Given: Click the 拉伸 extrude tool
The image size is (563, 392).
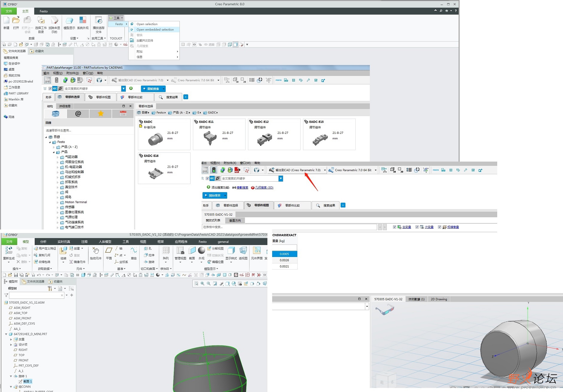Looking at the screenshot, I should [x=149, y=255].
